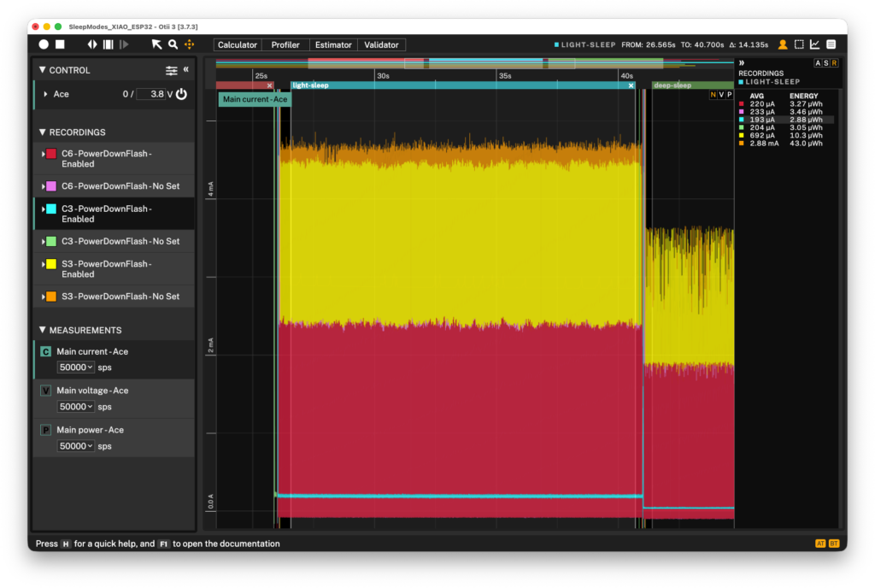Open Main current sample rate dropdown
Viewport: 875px width, 588px height.
coord(75,367)
